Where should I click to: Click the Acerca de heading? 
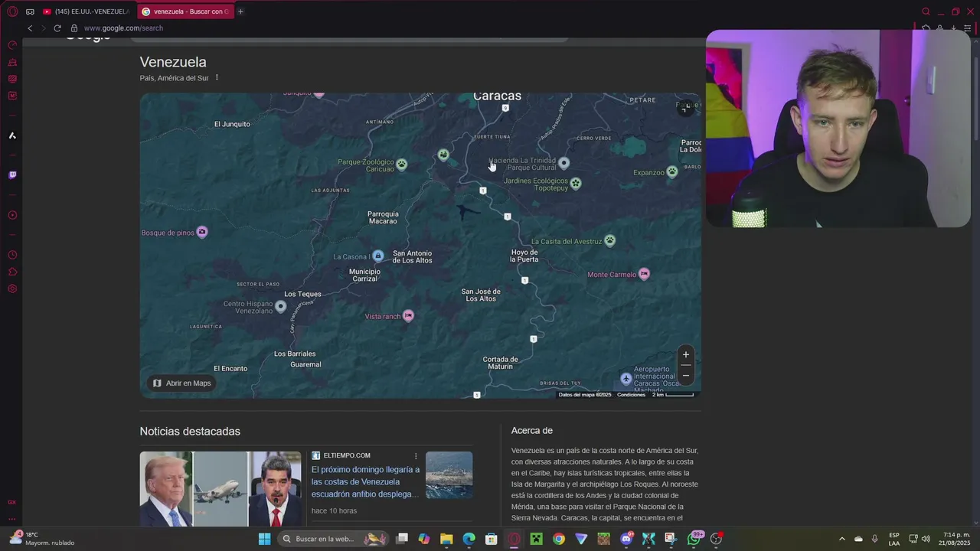tap(532, 431)
